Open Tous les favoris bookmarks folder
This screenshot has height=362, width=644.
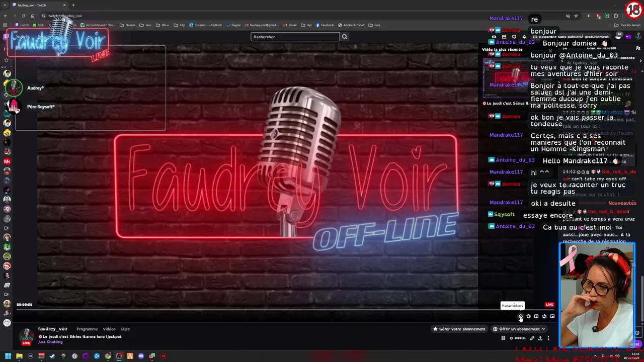(x=627, y=25)
